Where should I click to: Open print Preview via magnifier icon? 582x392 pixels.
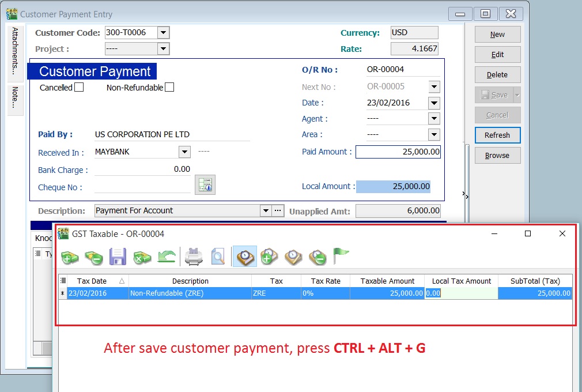click(x=218, y=258)
